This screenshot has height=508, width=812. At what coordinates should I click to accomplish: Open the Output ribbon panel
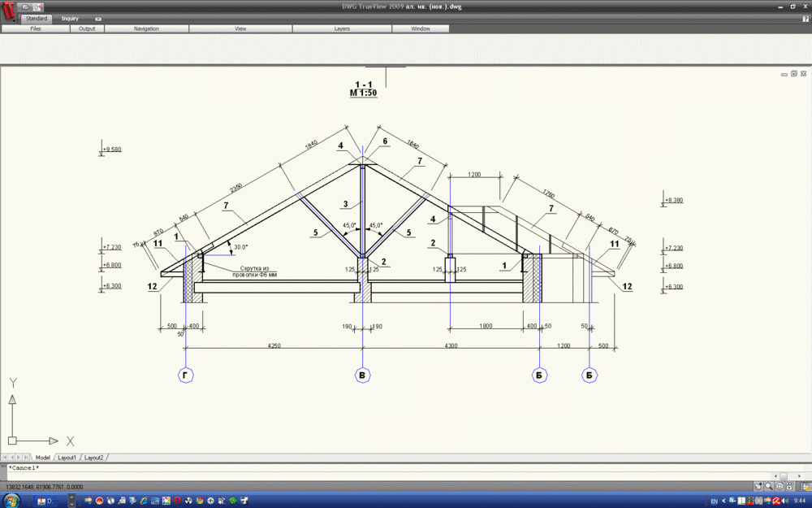point(87,28)
